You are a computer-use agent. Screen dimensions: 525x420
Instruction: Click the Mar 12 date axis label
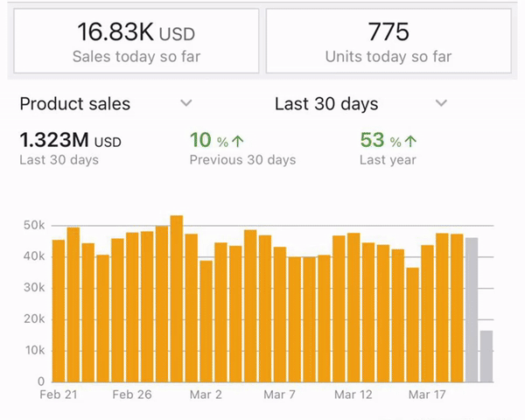click(353, 395)
